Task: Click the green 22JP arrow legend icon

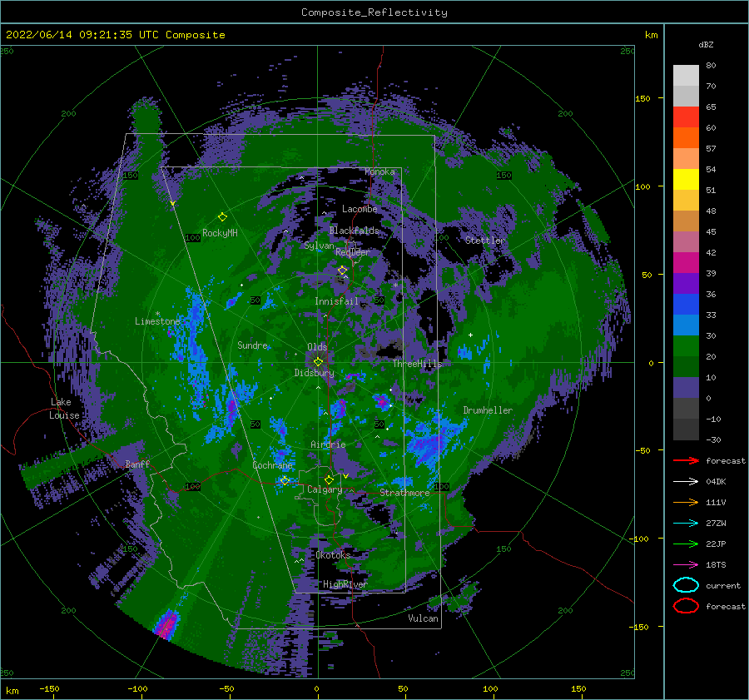Action: point(686,544)
